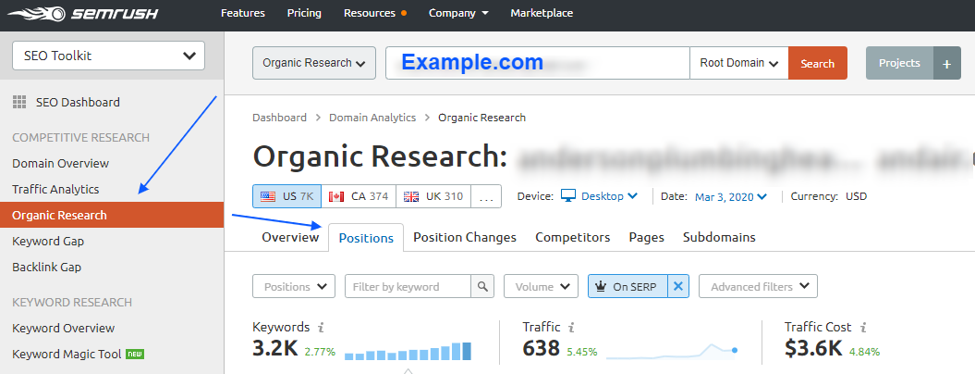
Task: Open the Organic Research tool dropdown
Action: tap(314, 63)
